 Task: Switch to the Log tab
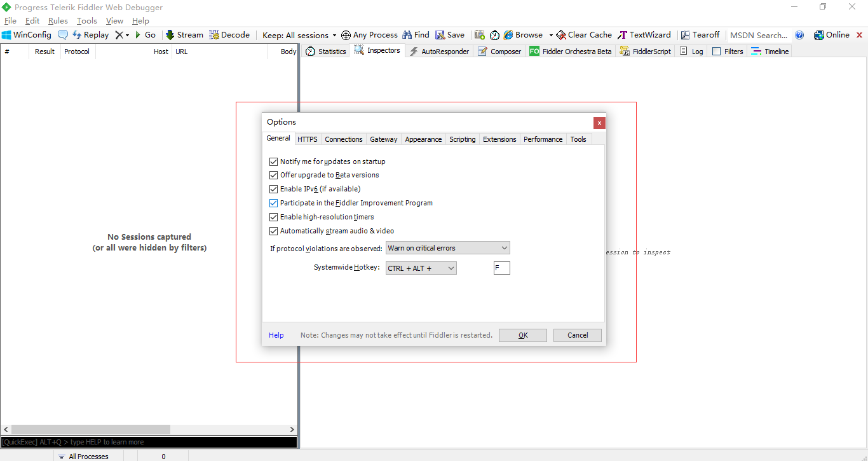click(x=691, y=52)
